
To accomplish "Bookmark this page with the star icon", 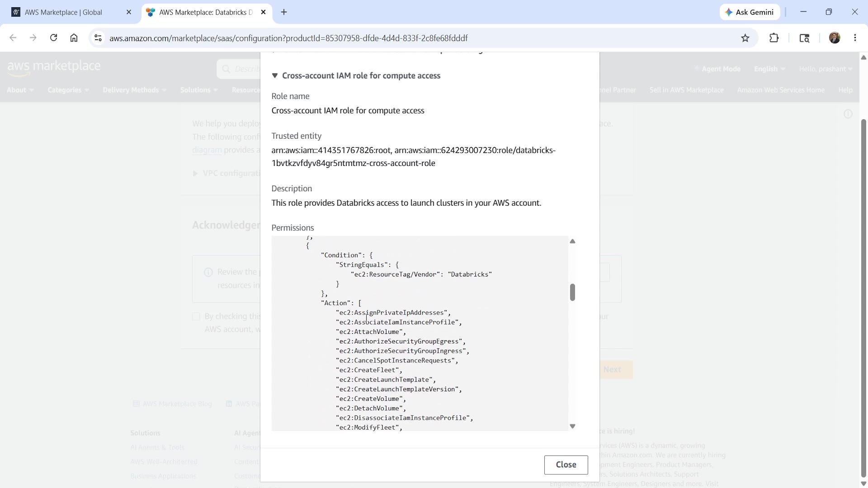I will click(x=745, y=38).
